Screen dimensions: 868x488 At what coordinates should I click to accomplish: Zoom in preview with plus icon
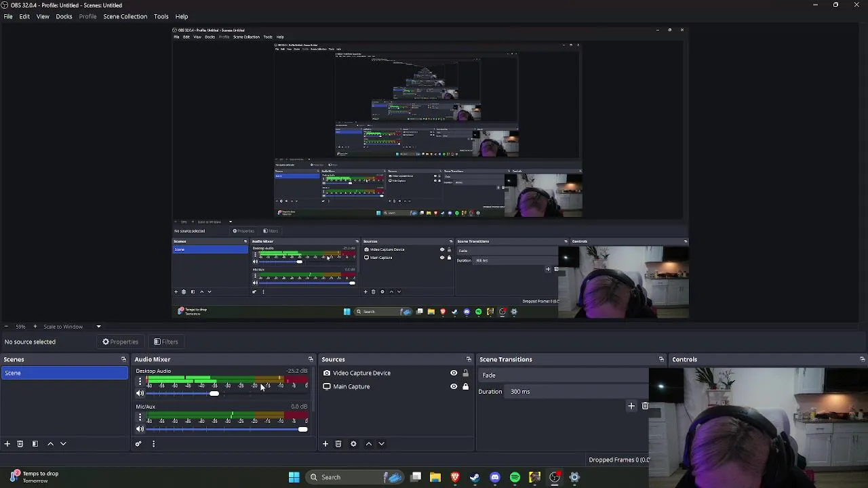pos(35,327)
